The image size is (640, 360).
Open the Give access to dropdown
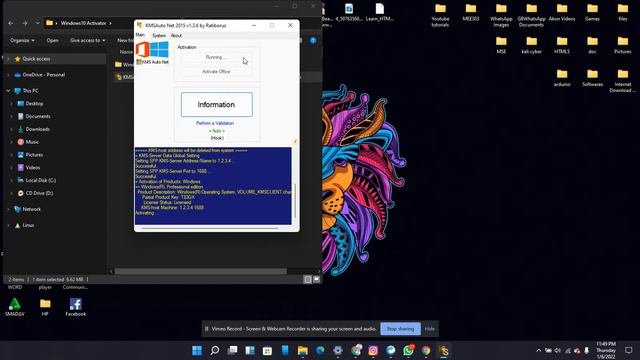88,40
